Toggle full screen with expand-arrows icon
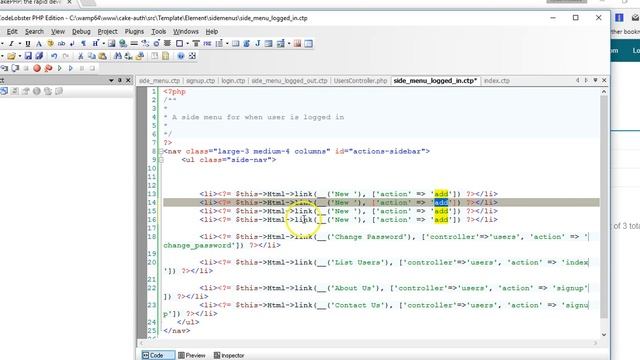The image size is (640, 360). [x=192, y=56]
